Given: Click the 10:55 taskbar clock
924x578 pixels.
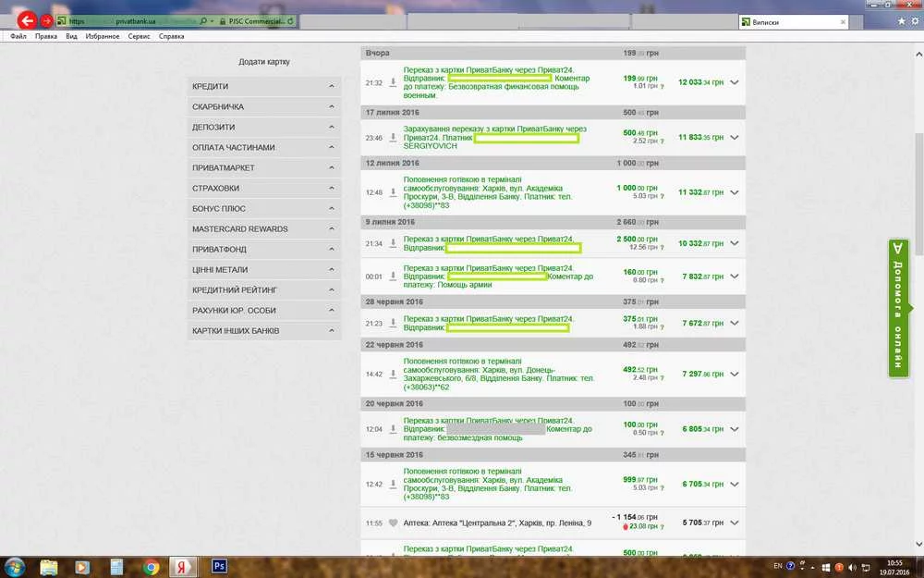Looking at the screenshot, I should pos(894,563).
